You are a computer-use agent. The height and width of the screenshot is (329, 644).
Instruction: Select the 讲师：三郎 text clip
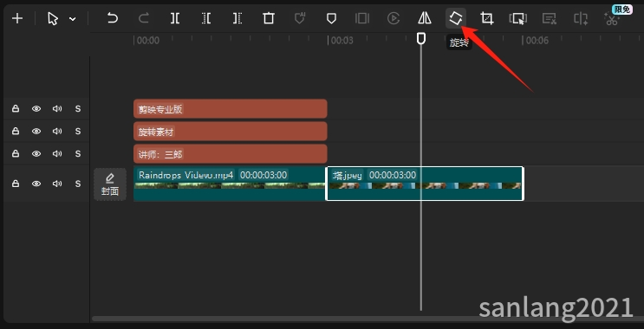tap(230, 154)
